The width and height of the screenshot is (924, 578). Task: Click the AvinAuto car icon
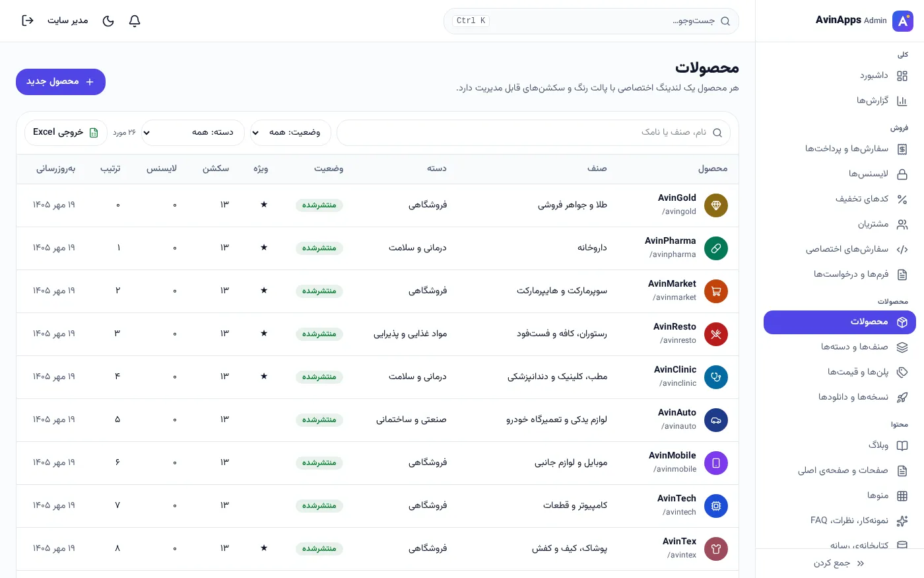tap(716, 420)
